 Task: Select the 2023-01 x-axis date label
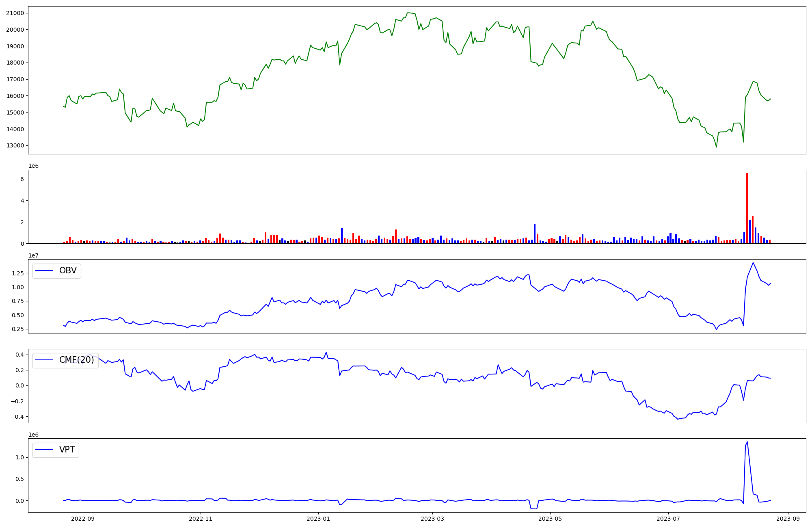pyautogui.click(x=318, y=518)
